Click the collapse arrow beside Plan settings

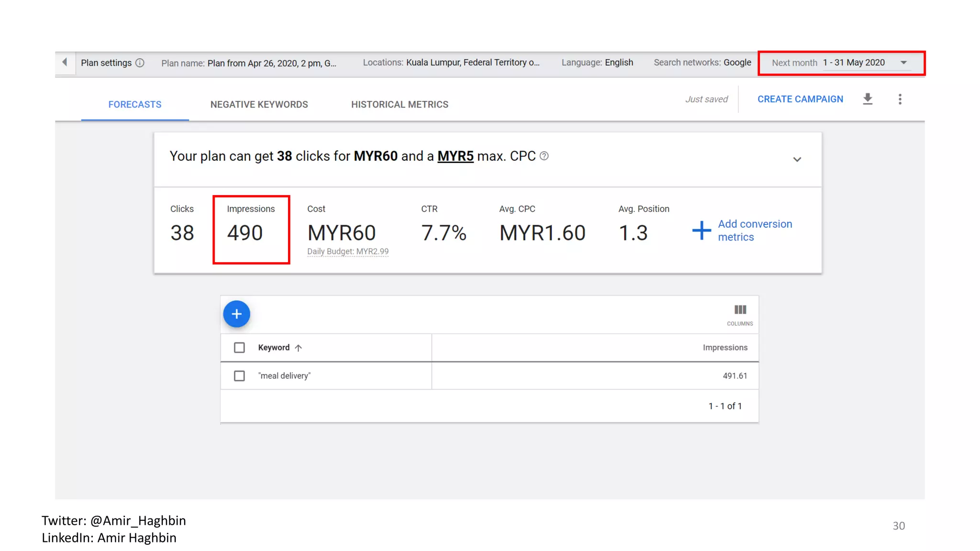[x=65, y=62]
